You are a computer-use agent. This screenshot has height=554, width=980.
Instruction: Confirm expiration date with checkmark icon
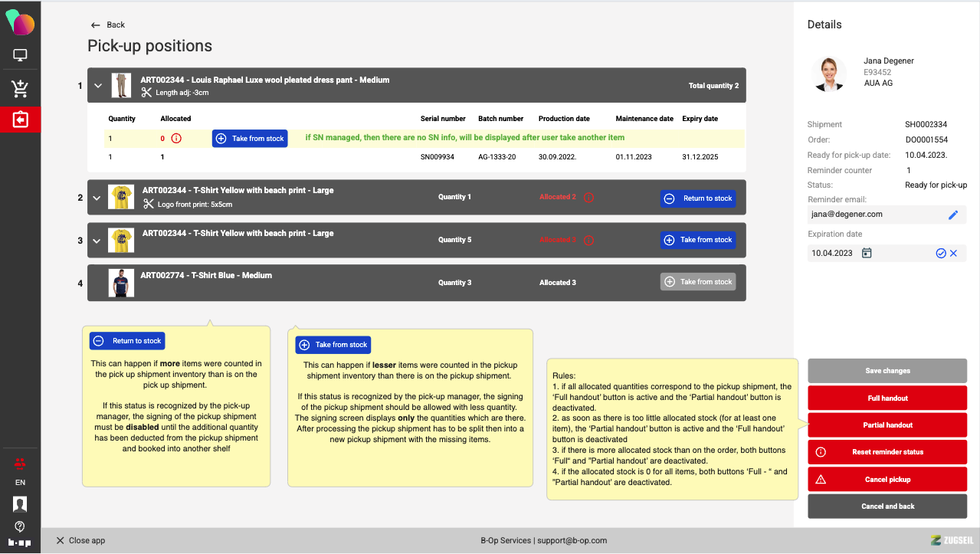[940, 253]
